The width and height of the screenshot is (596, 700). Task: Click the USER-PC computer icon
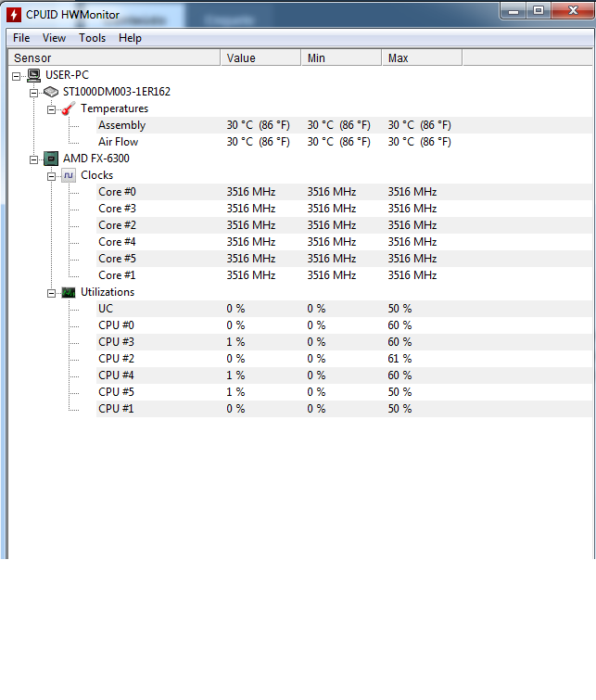34,75
